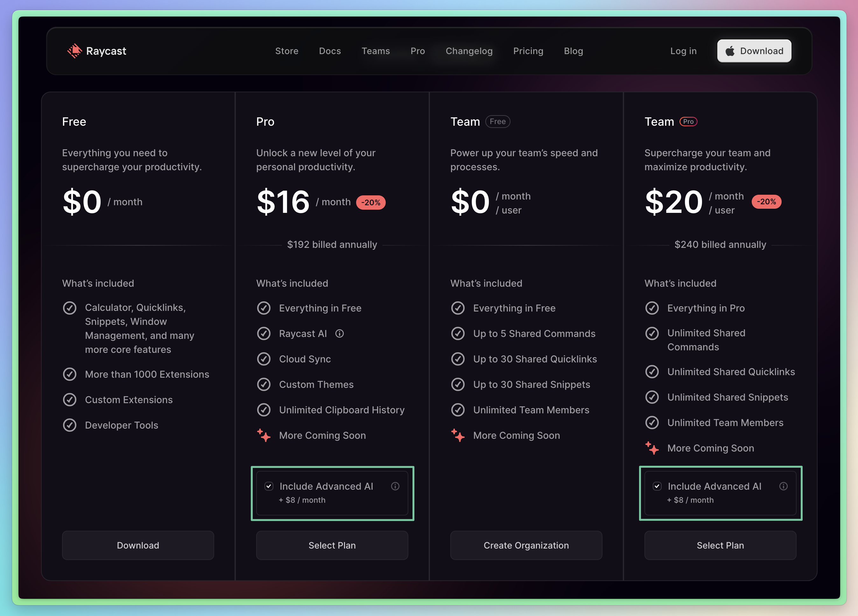Image resolution: width=858 pixels, height=616 pixels.
Task: Click check icon beside Calculator, Quicklinks feature
Action: [70, 308]
